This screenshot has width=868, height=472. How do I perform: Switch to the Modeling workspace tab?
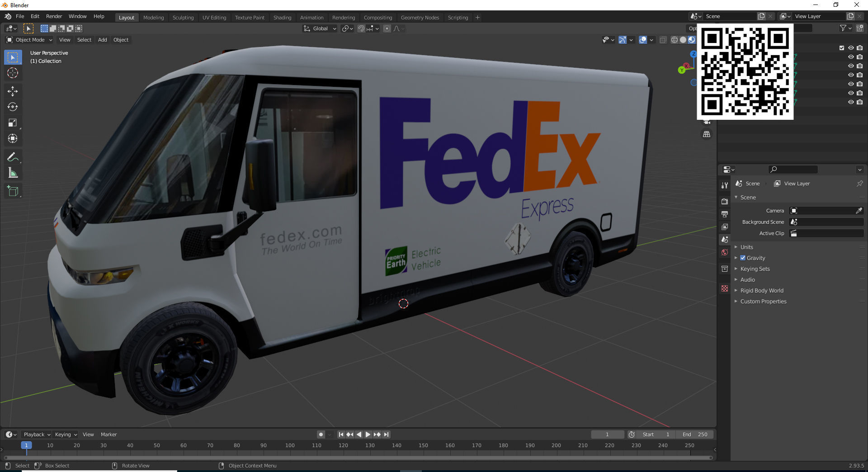click(x=153, y=18)
